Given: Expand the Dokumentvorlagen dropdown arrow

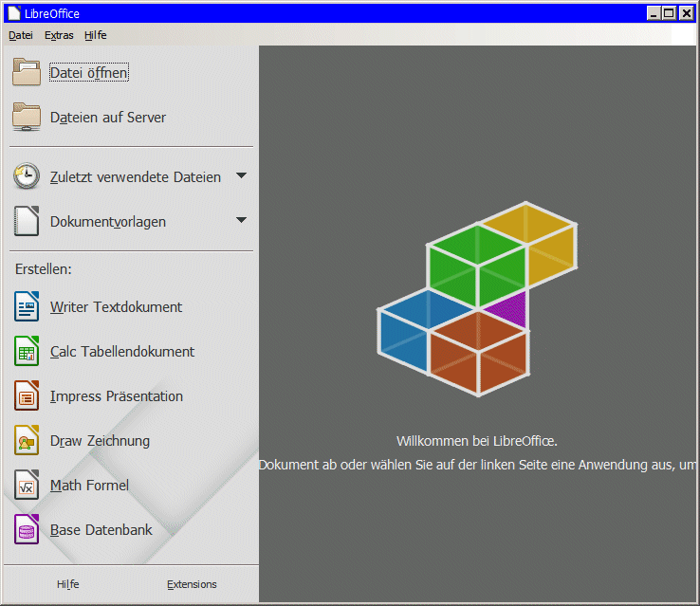Looking at the screenshot, I should coord(241,220).
